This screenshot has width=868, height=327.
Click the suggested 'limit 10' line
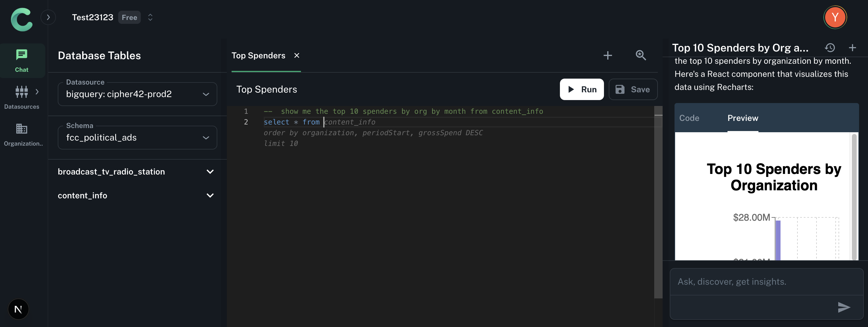tap(281, 144)
